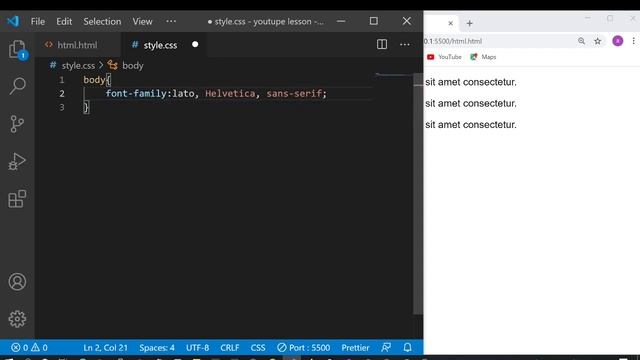Image resolution: width=640 pixels, height=360 pixels.
Task: Click the editor vertical scrollbar
Action: tap(418, 194)
